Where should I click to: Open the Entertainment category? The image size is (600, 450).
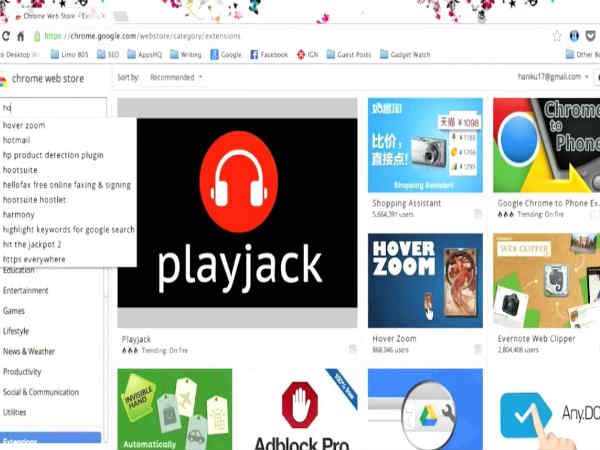[26, 291]
